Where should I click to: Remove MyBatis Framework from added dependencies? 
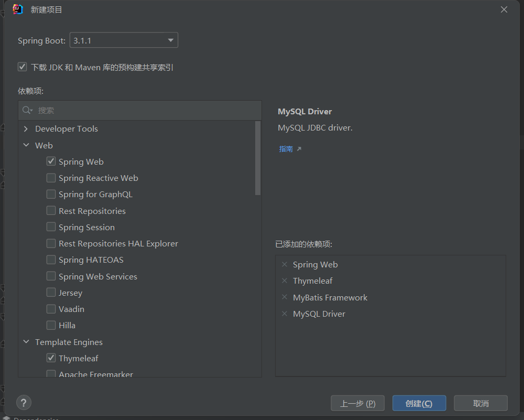(285, 297)
